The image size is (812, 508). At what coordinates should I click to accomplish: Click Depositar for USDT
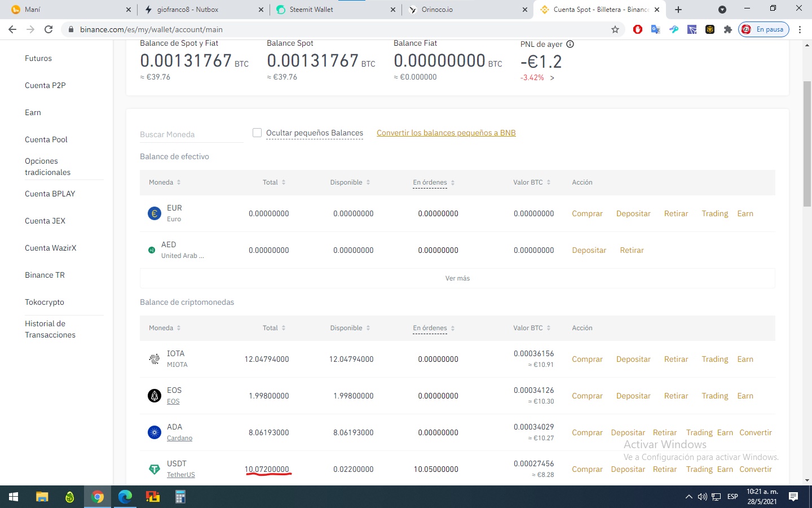pos(628,469)
